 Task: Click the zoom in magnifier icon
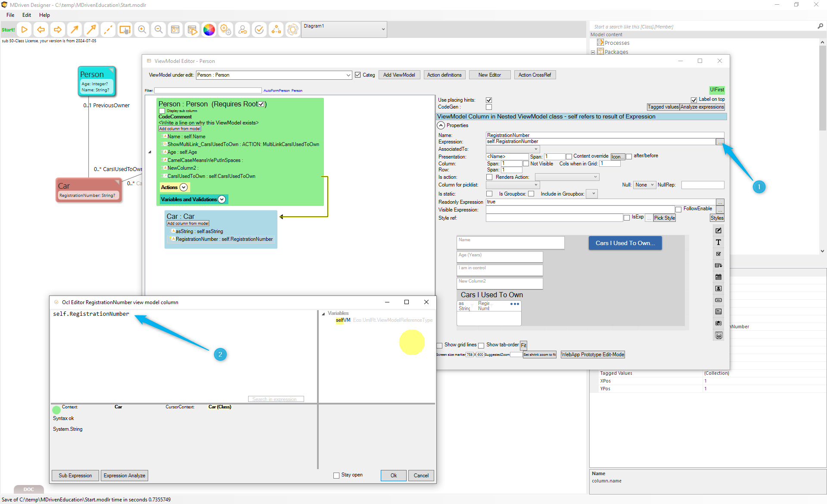click(x=142, y=30)
